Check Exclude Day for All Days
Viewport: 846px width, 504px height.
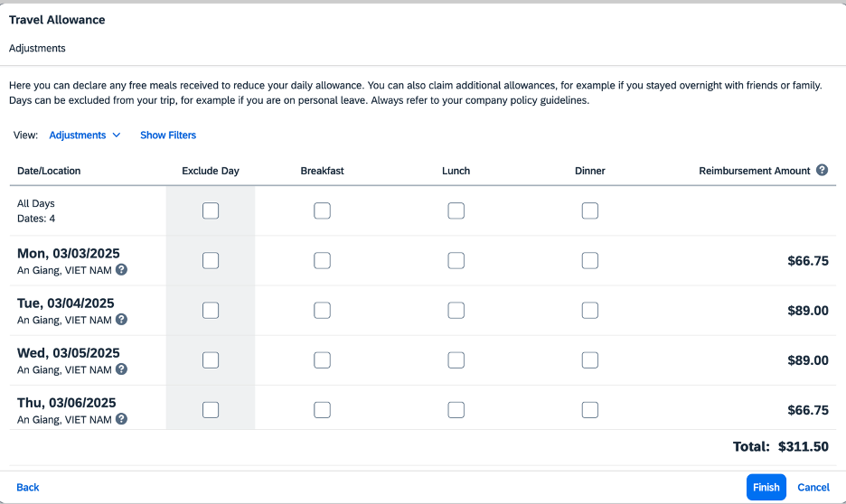click(x=211, y=210)
